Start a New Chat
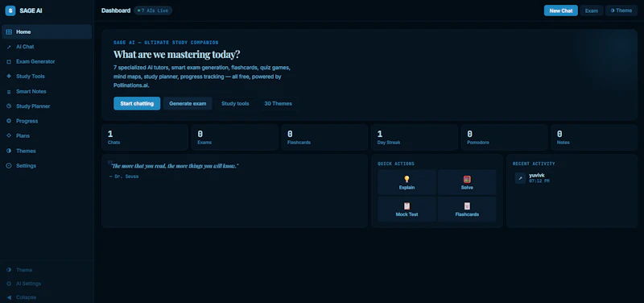The width and height of the screenshot is (644, 303). click(x=560, y=10)
